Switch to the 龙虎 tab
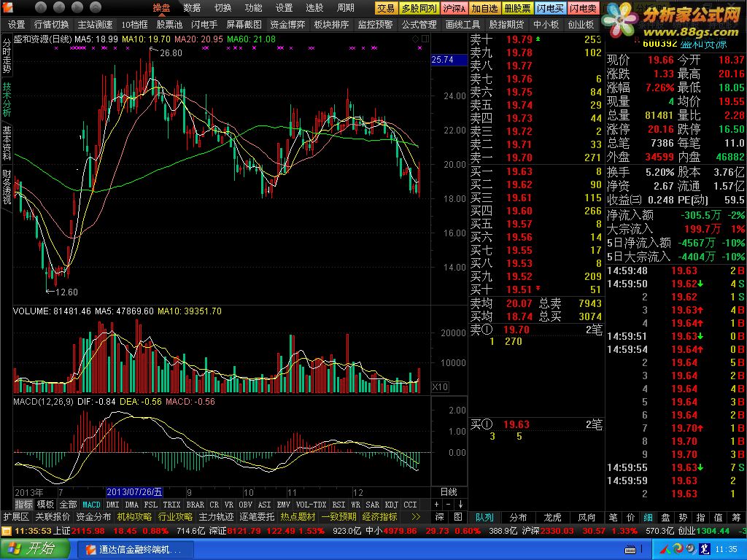Screen dimensions: 747x560 (553, 517)
